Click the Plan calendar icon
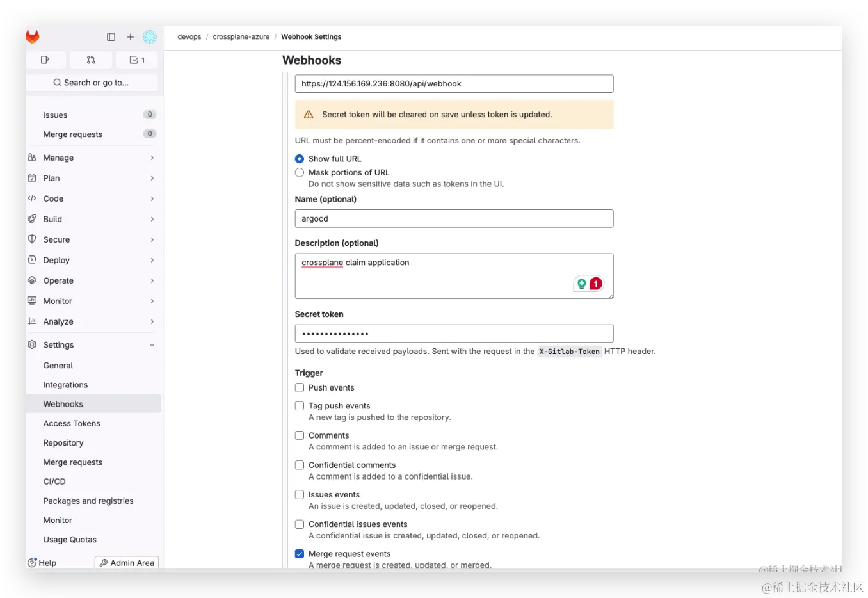 32,178
